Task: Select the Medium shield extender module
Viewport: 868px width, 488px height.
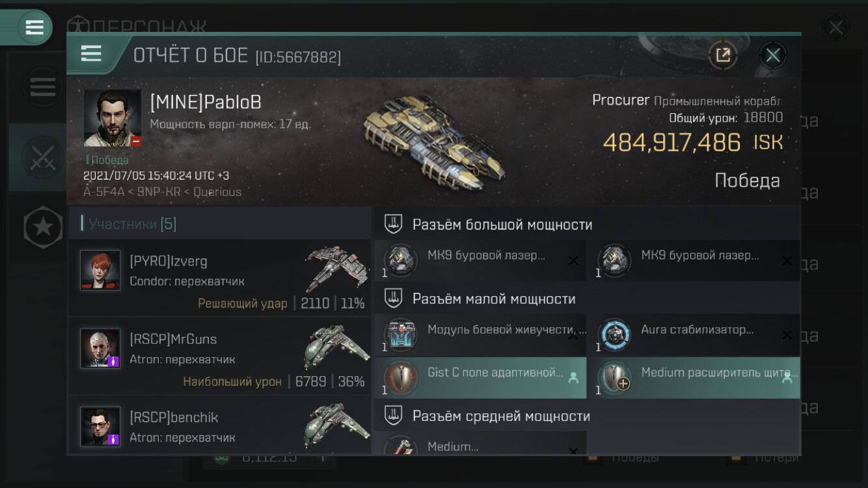Action: (694, 377)
